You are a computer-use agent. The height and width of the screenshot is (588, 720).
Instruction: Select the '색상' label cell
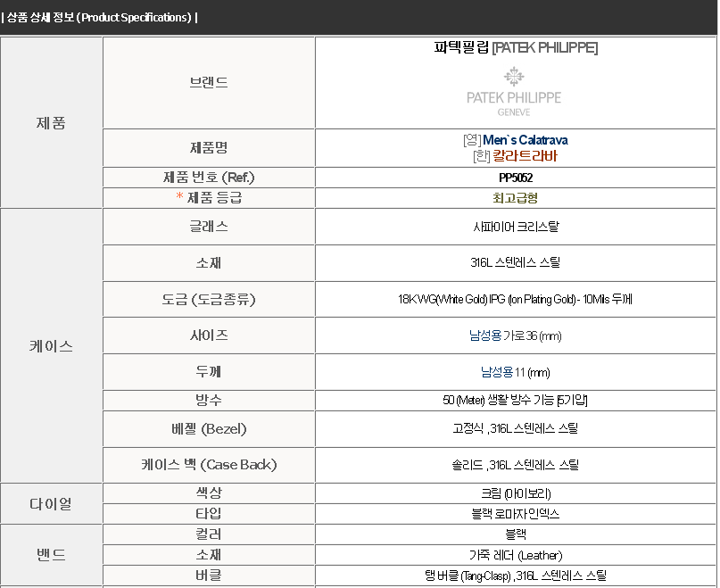(209, 493)
